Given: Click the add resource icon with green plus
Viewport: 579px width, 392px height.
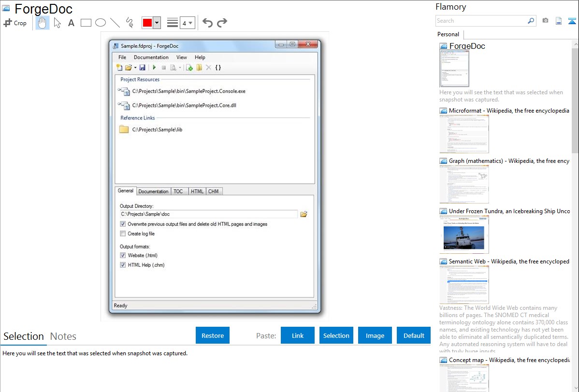Looking at the screenshot, I should [x=189, y=68].
